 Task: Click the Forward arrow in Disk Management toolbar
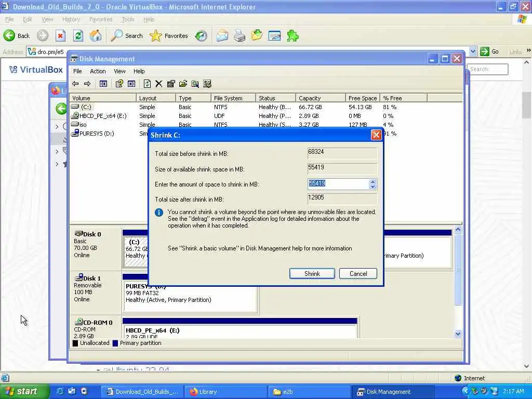(x=87, y=84)
